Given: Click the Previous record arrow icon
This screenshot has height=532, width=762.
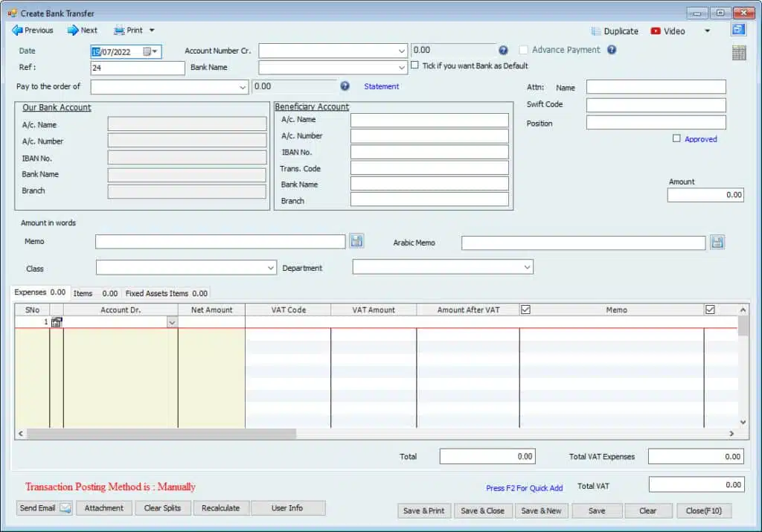Looking at the screenshot, I should click(x=17, y=31).
